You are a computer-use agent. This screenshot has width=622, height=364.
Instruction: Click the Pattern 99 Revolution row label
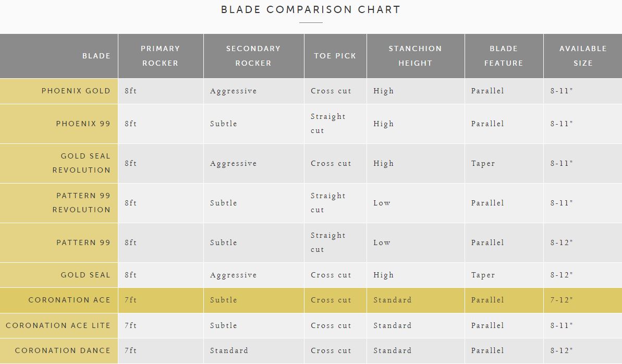pyautogui.click(x=81, y=202)
